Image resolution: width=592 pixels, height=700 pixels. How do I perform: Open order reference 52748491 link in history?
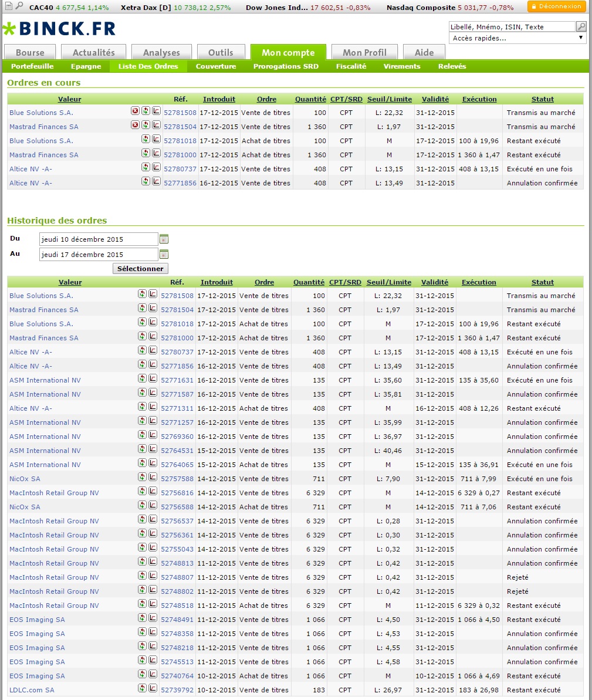177,620
